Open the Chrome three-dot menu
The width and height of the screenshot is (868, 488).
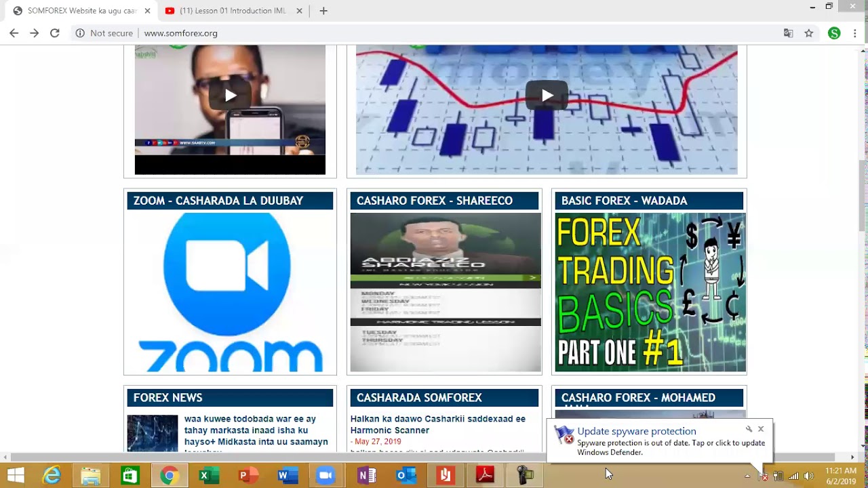854,33
